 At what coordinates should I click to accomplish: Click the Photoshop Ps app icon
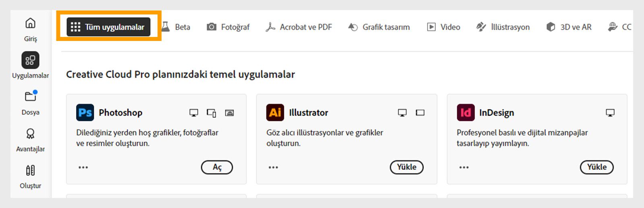(x=85, y=112)
